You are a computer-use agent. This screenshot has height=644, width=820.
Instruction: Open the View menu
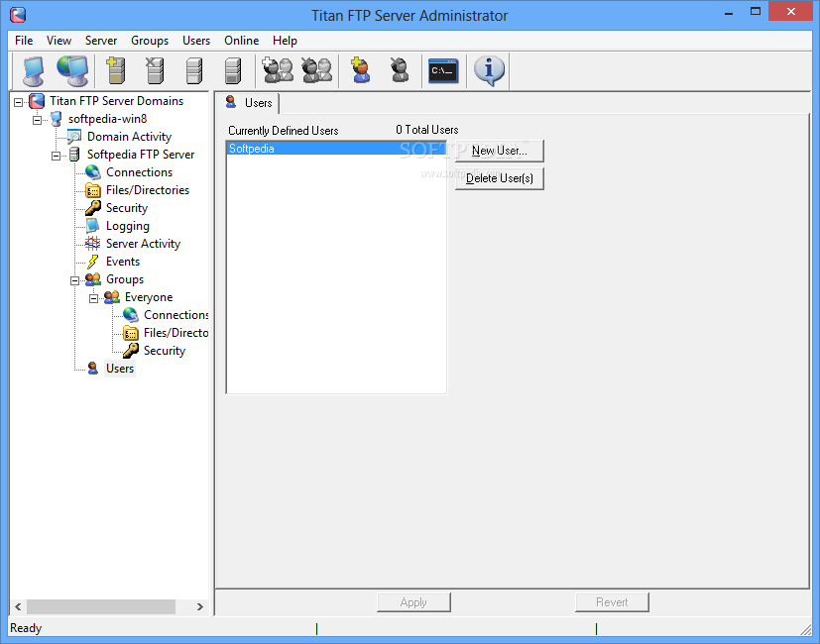point(59,41)
